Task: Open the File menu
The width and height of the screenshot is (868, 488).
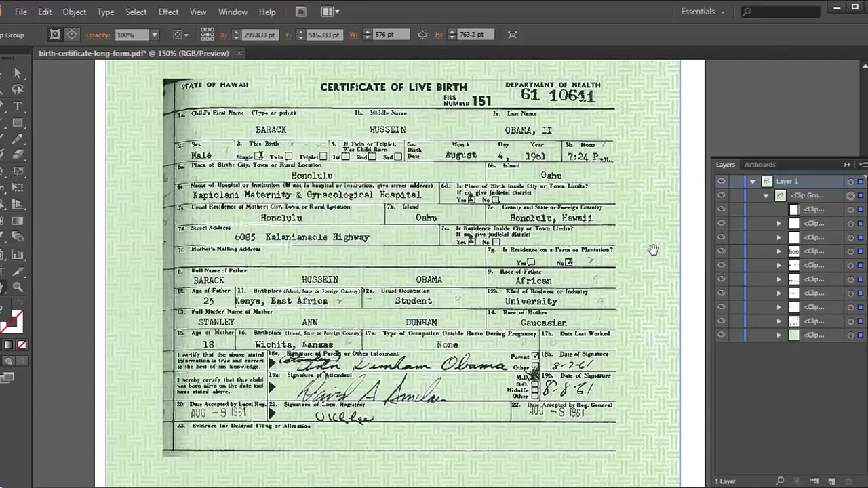Action: 21,12
